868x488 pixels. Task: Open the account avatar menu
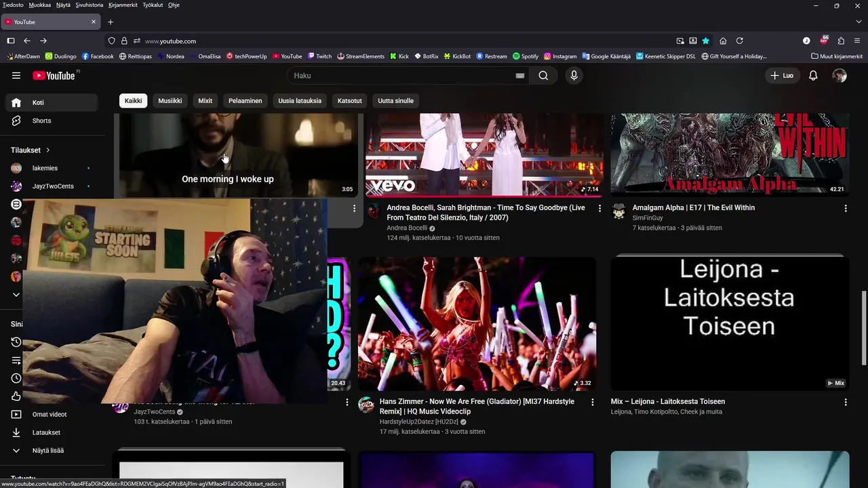840,75
